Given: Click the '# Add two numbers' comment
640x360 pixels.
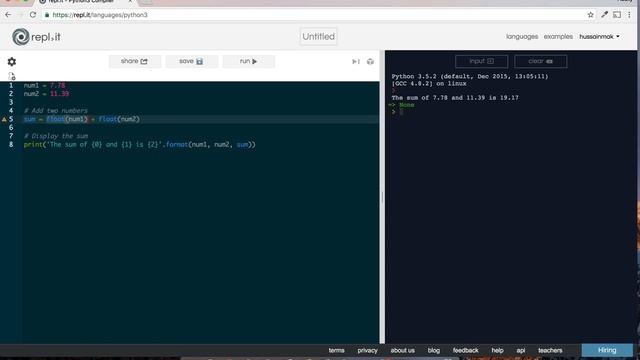Looking at the screenshot, I should click(56, 111).
